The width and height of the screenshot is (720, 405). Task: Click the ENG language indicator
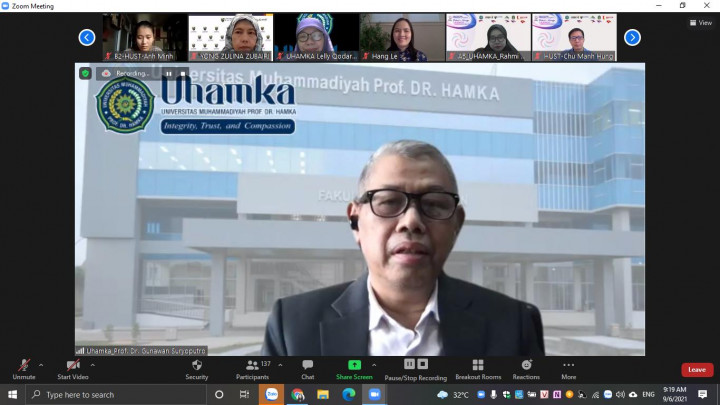pos(648,394)
